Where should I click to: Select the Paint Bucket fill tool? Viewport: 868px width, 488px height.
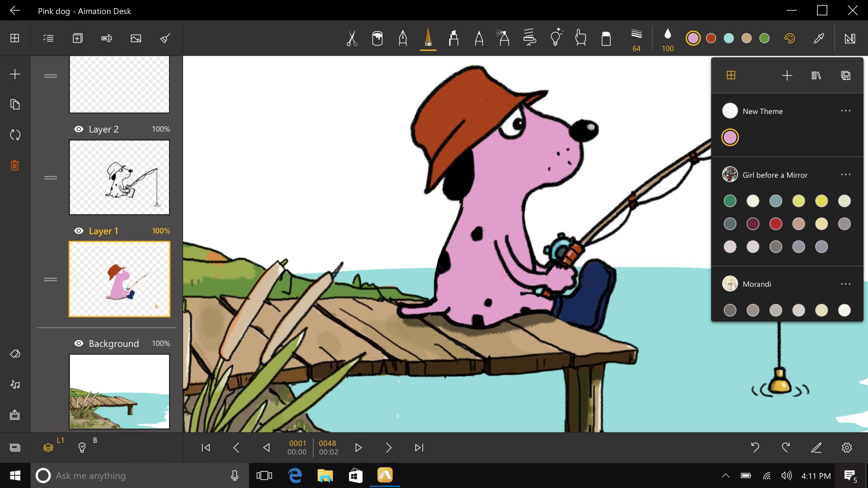tap(377, 38)
